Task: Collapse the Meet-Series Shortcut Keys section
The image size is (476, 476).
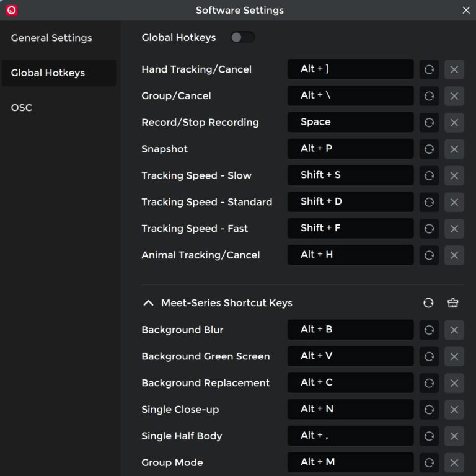Action: pos(148,303)
